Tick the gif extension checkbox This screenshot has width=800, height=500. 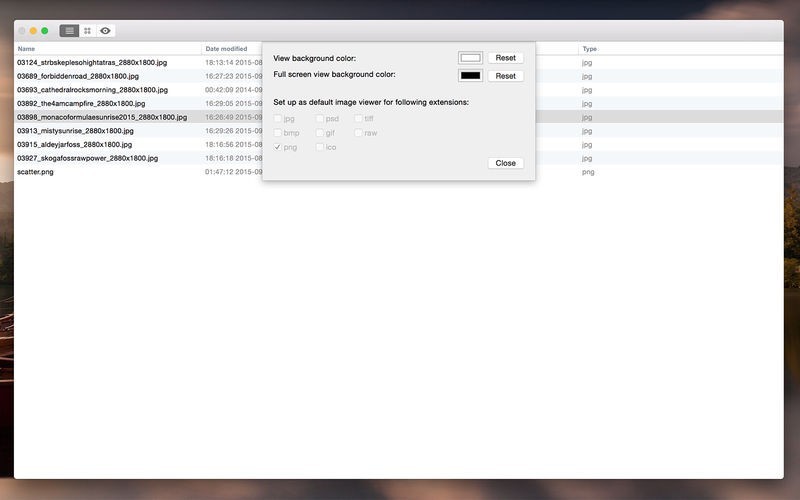[320, 133]
